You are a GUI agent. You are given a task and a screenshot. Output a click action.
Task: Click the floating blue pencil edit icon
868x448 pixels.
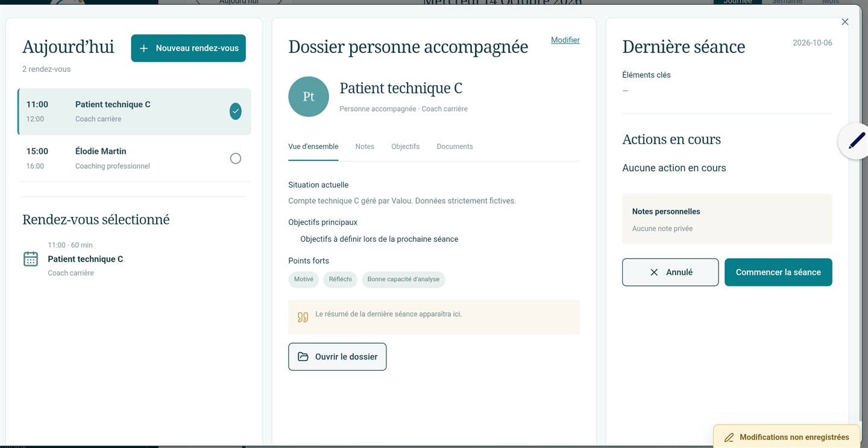click(x=856, y=140)
